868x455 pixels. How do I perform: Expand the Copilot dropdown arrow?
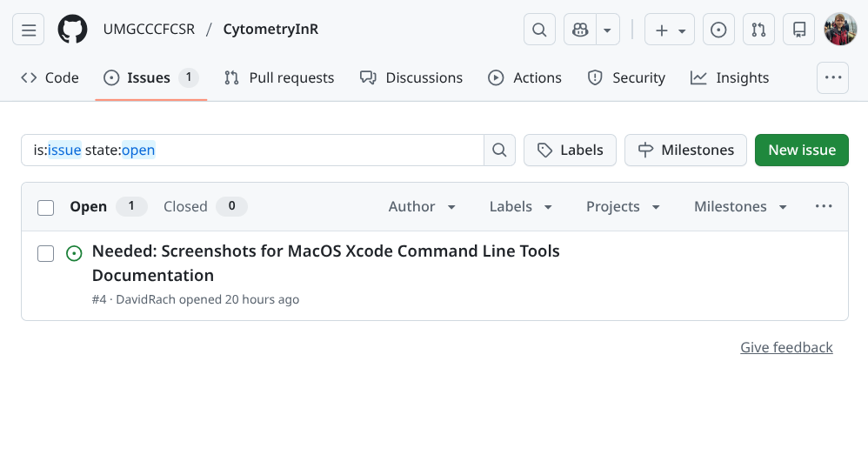(x=607, y=30)
